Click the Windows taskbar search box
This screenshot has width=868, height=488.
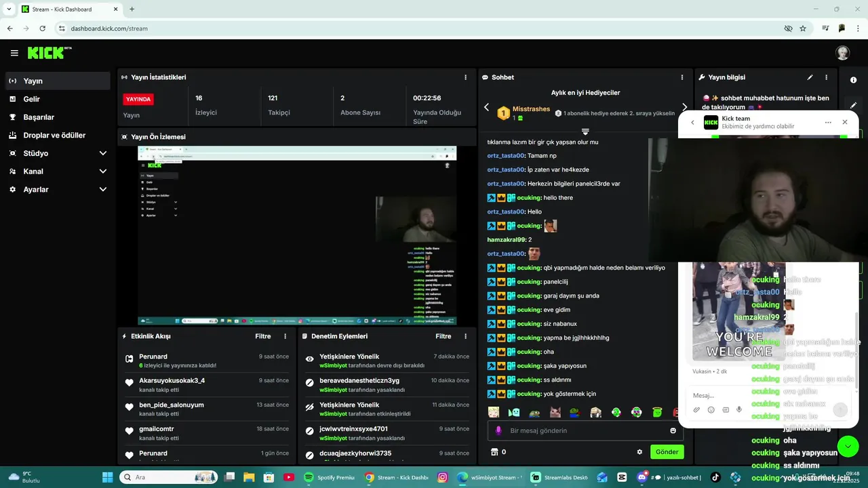pyautogui.click(x=168, y=477)
